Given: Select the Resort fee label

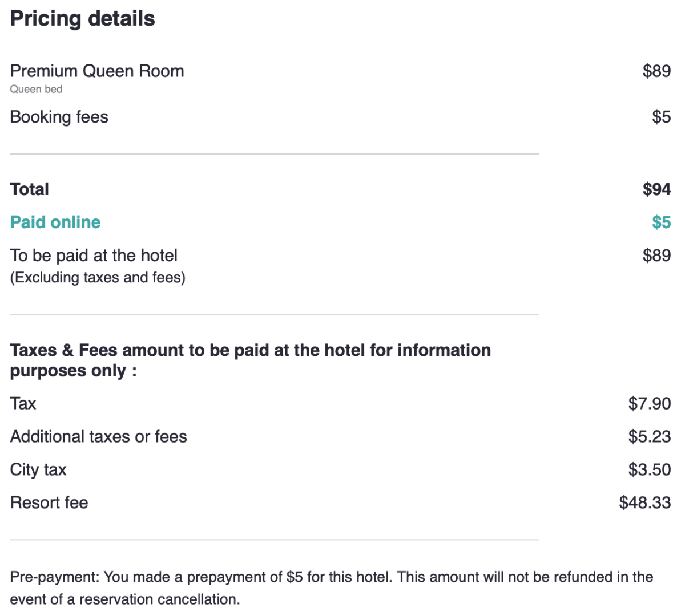Looking at the screenshot, I should (x=49, y=502).
